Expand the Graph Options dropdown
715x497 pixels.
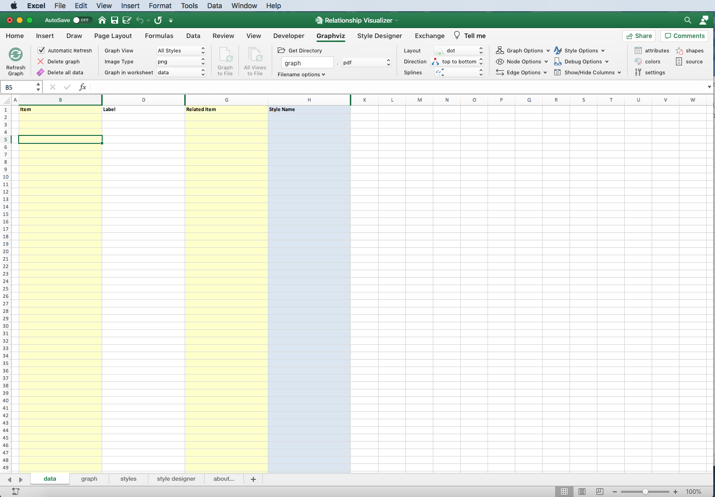pos(523,50)
